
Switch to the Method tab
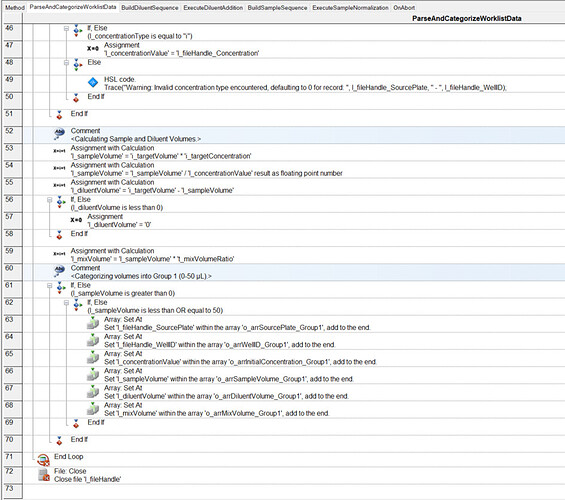(15, 8)
